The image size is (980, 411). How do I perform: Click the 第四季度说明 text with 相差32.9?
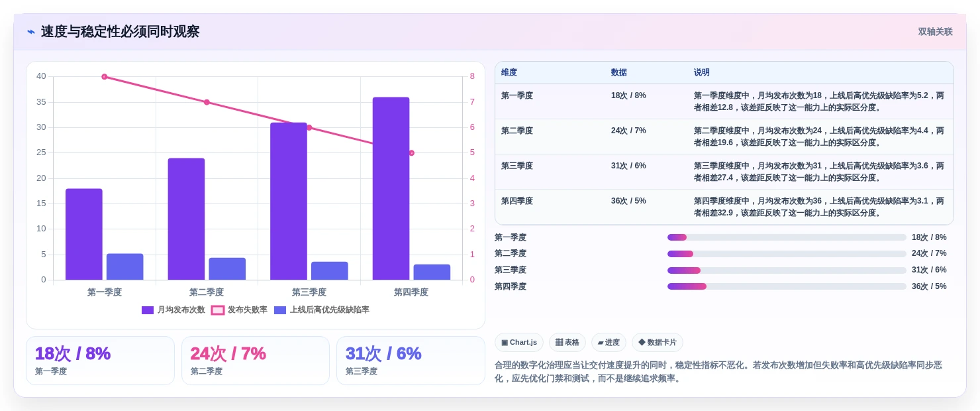[819, 207]
